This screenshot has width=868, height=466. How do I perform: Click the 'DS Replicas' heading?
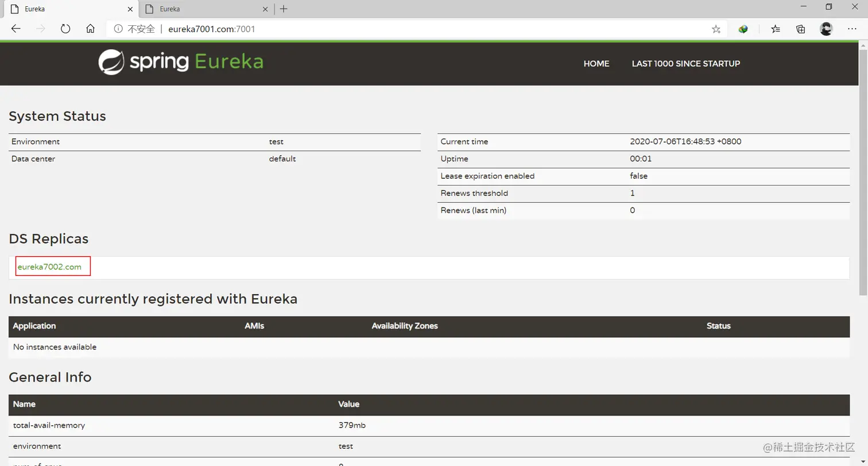point(49,238)
